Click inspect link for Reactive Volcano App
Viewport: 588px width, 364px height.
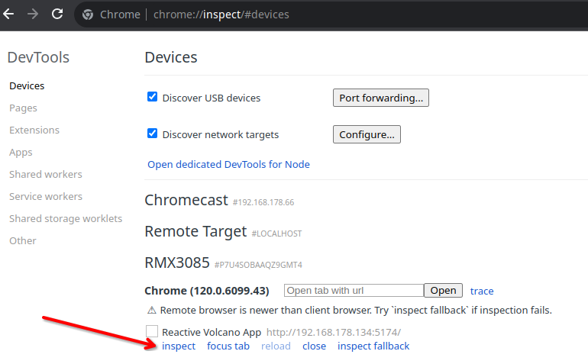pyautogui.click(x=179, y=346)
